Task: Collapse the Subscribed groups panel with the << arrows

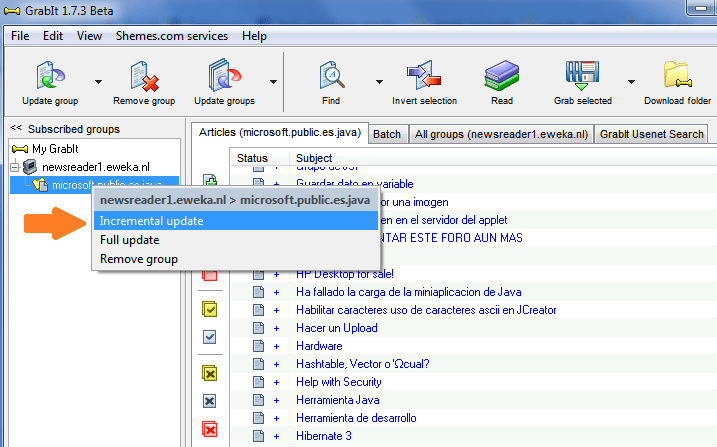Action: point(16,128)
